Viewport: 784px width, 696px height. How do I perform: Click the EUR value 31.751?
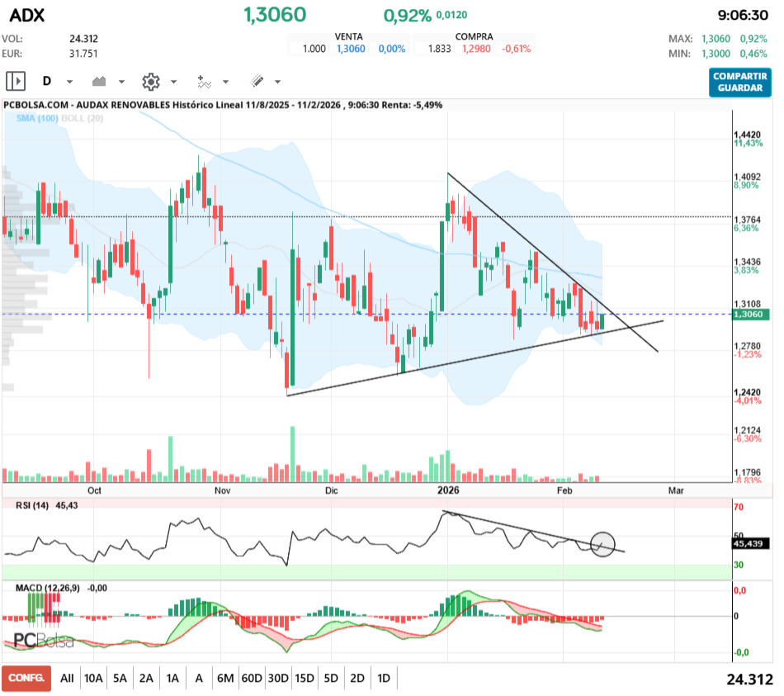pos(83,54)
